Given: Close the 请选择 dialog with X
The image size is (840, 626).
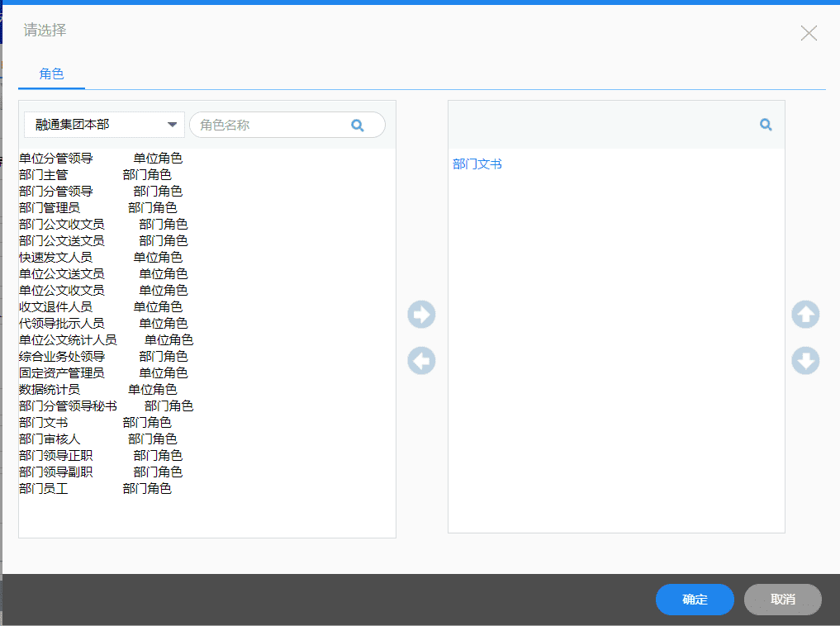Looking at the screenshot, I should point(809,33).
